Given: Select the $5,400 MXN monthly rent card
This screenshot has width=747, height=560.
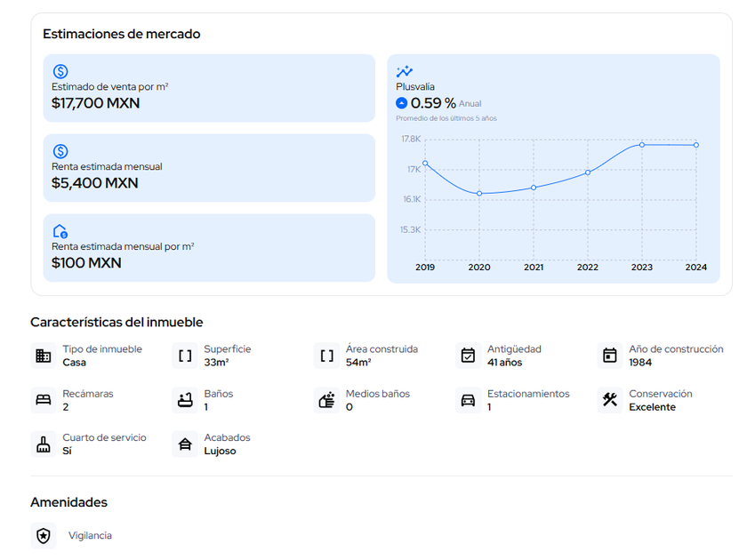Looking at the screenshot, I should pyautogui.click(x=209, y=168).
